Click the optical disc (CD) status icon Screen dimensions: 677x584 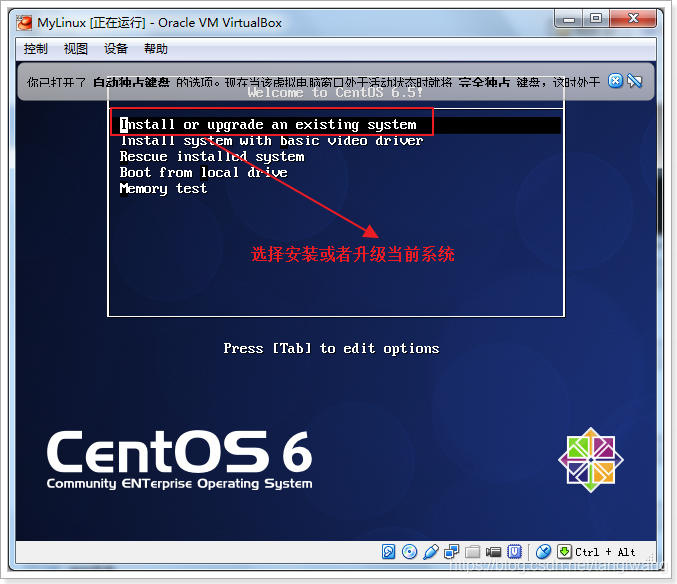click(409, 552)
